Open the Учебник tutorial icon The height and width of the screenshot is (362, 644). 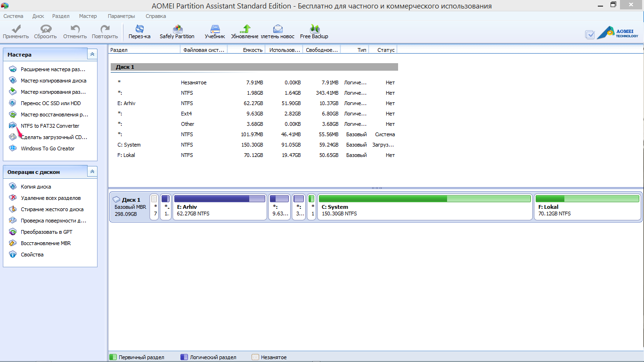(x=215, y=29)
